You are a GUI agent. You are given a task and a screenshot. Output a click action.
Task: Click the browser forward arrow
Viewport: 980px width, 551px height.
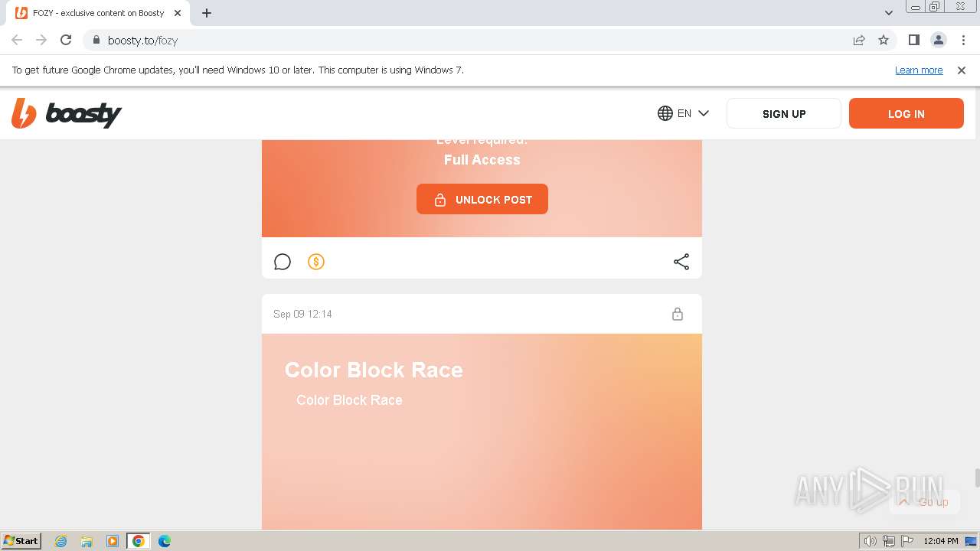click(41, 40)
